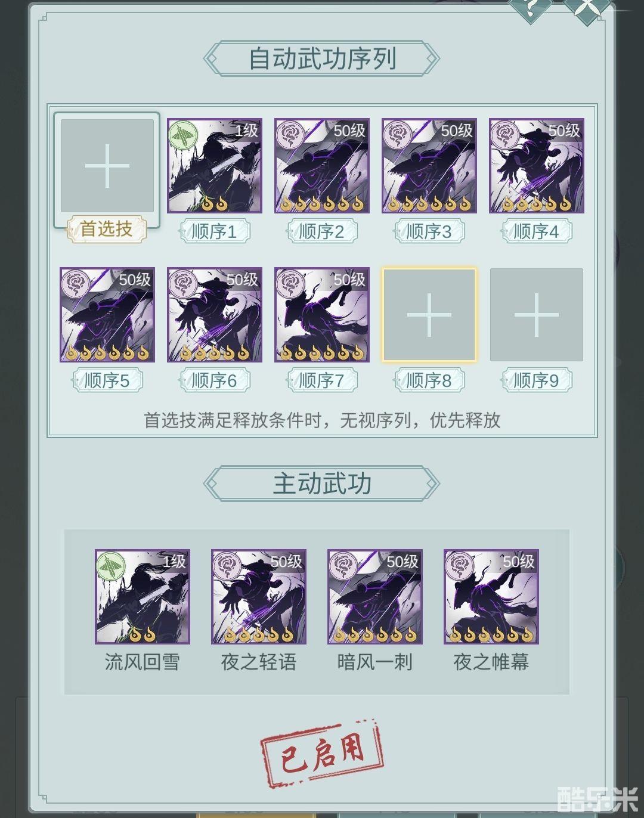Viewport: 644px width, 818px height.
Task: Select the skill icon in 顺序4
Action: [537, 166]
